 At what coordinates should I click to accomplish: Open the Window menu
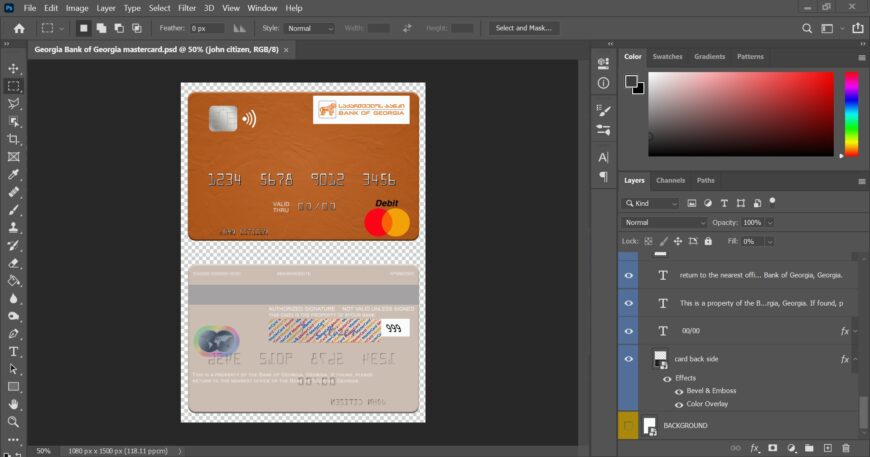click(x=262, y=8)
